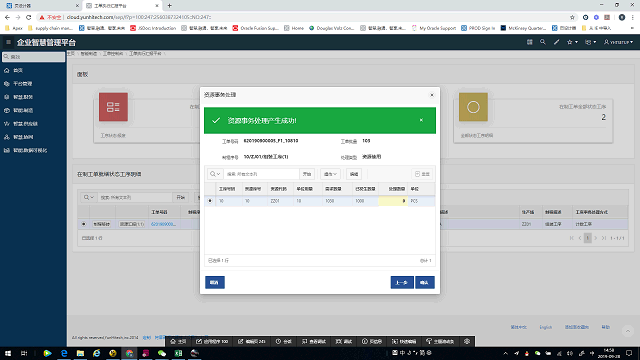Click the dialog grid search text field

(261, 174)
